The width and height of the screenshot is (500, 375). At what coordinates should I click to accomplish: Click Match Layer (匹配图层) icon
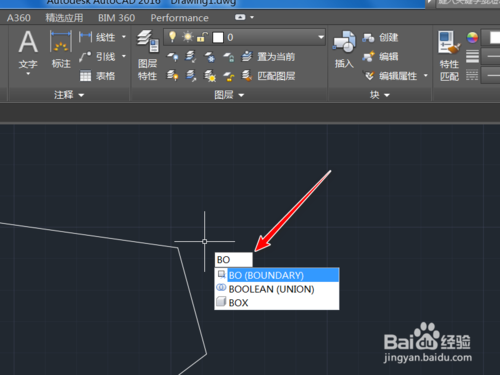point(247,76)
